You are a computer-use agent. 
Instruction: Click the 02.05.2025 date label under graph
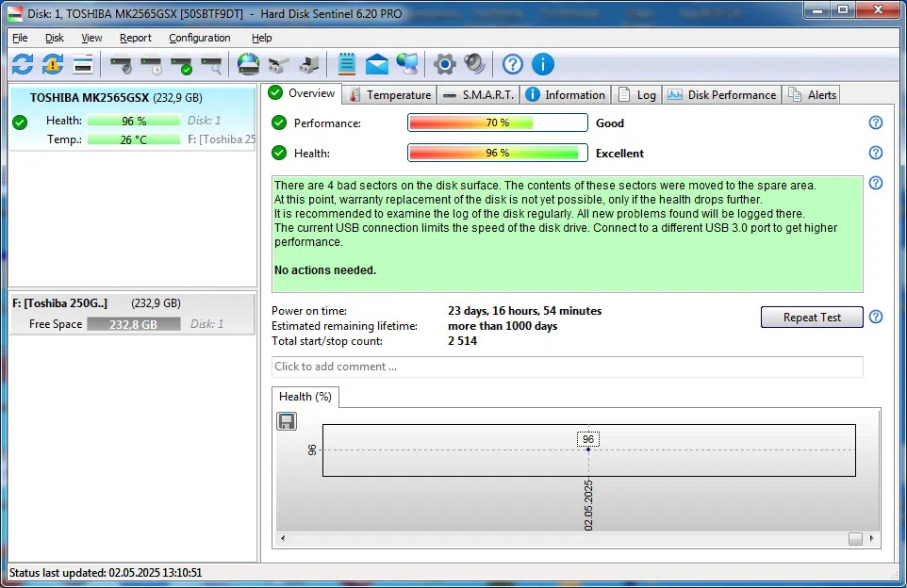tap(588, 505)
